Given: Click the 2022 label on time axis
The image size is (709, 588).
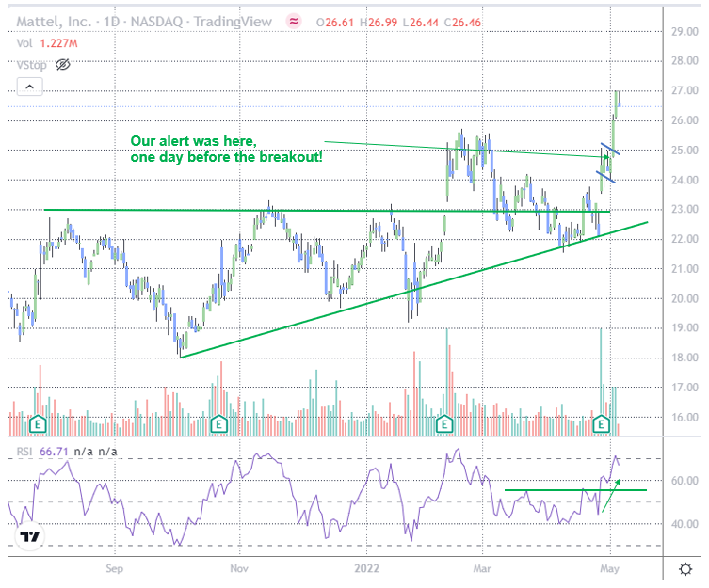Looking at the screenshot, I should tap(366, 568).
